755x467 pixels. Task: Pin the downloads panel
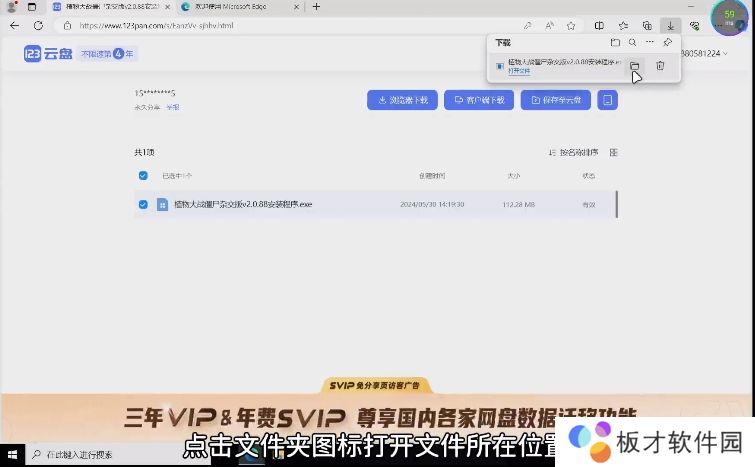668,43
